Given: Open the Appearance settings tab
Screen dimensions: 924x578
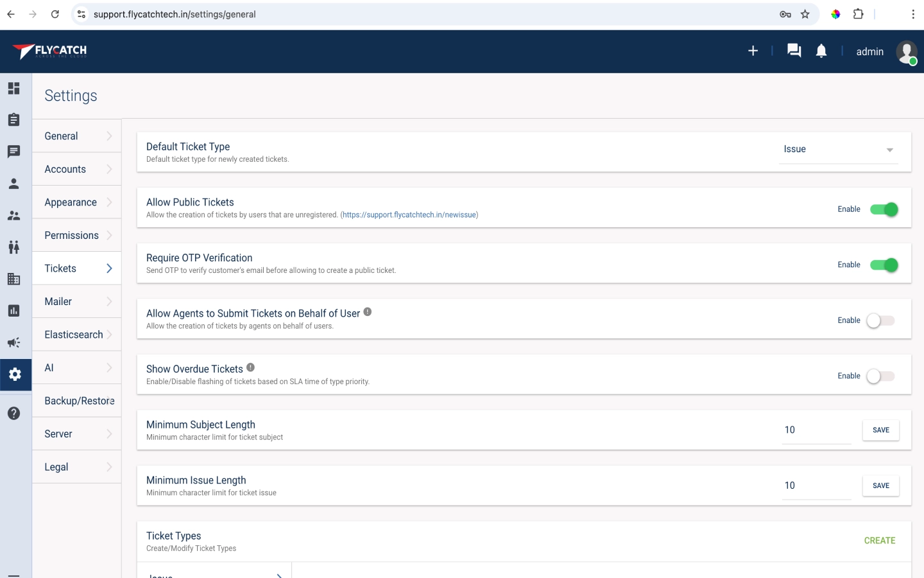Looking at the screenshot, I should click(77, 202).
